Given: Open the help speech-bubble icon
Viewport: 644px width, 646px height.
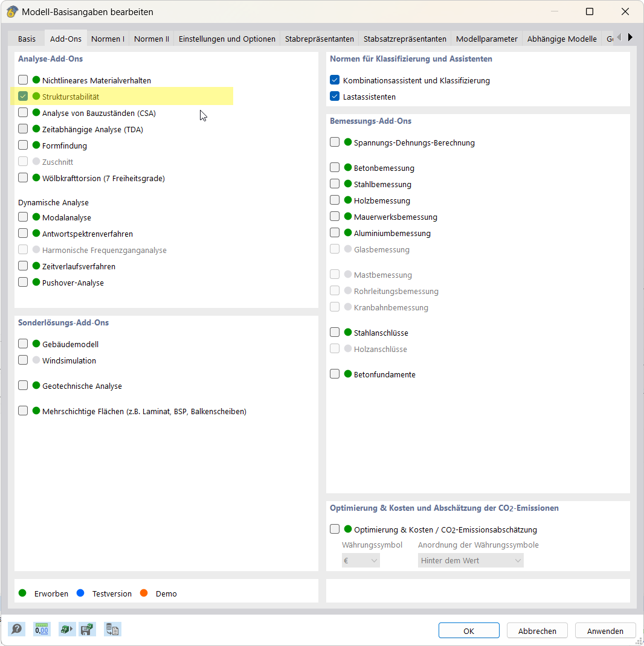Looking at the screenshot, I should tap(17, 629).
